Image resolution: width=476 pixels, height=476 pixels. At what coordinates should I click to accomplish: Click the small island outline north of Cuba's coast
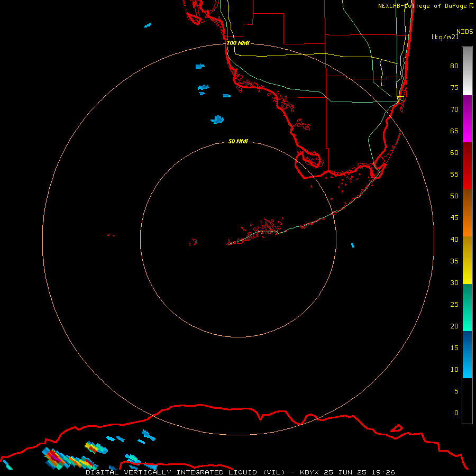pos(397,428)
